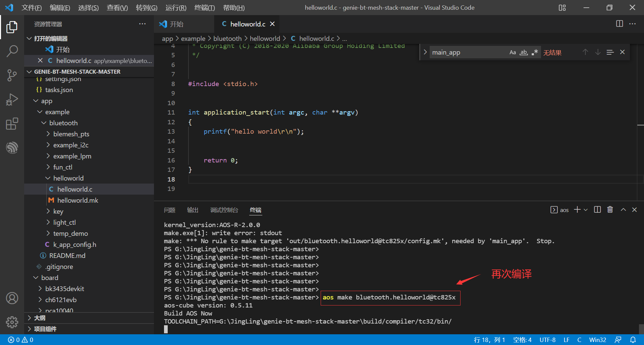Open the 终端(T) menu
Image resolution: width=644 pixels, height=345 pixels.
204,7
